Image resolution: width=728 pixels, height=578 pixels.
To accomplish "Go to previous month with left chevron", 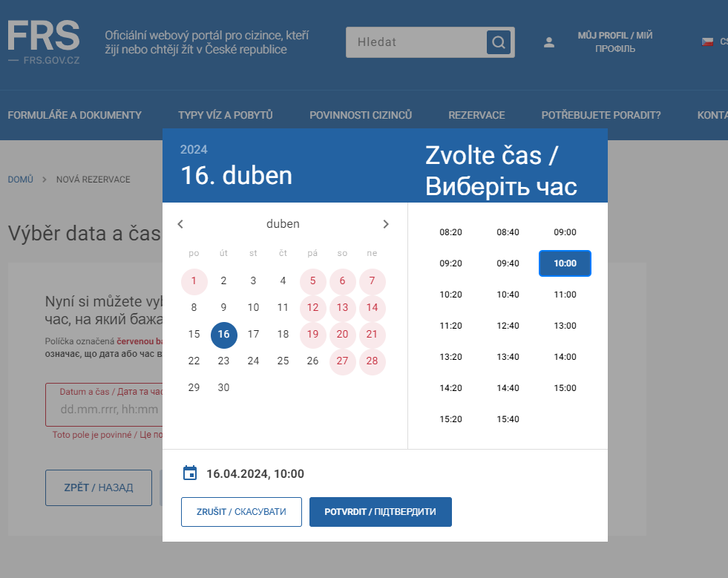I will tap(180, 224).
